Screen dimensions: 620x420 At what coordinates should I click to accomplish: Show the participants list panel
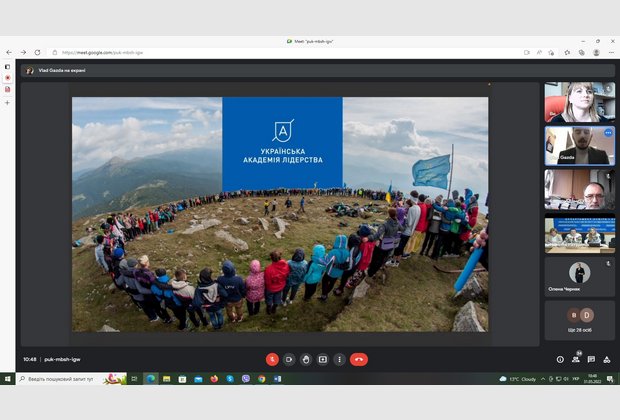click(x=576, y=359)
